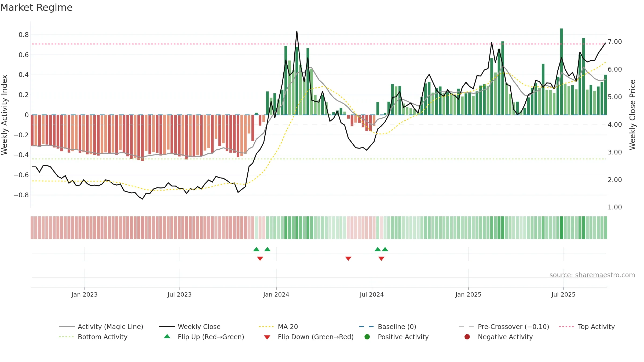
Task: Toggle the Top Activity legend entry
Action: [587, 327]
